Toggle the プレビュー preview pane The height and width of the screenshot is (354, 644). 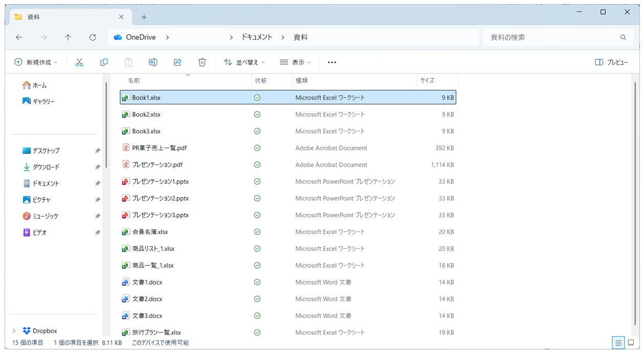coord(611,62)
